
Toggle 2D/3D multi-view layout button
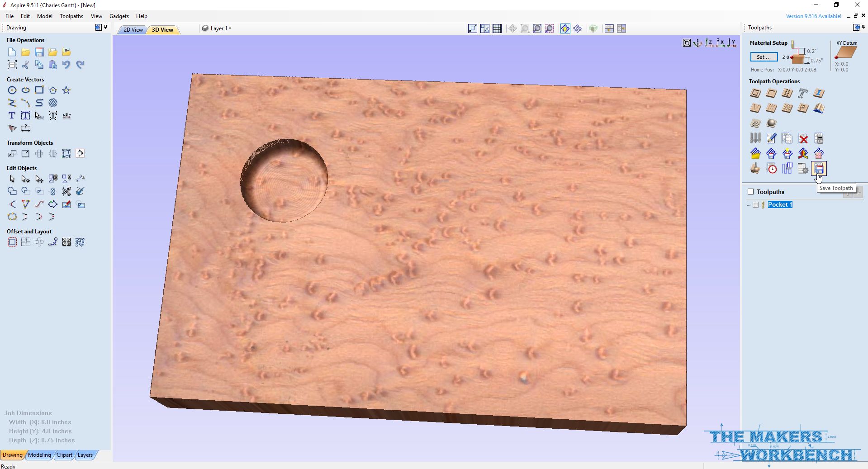point(609,28)
